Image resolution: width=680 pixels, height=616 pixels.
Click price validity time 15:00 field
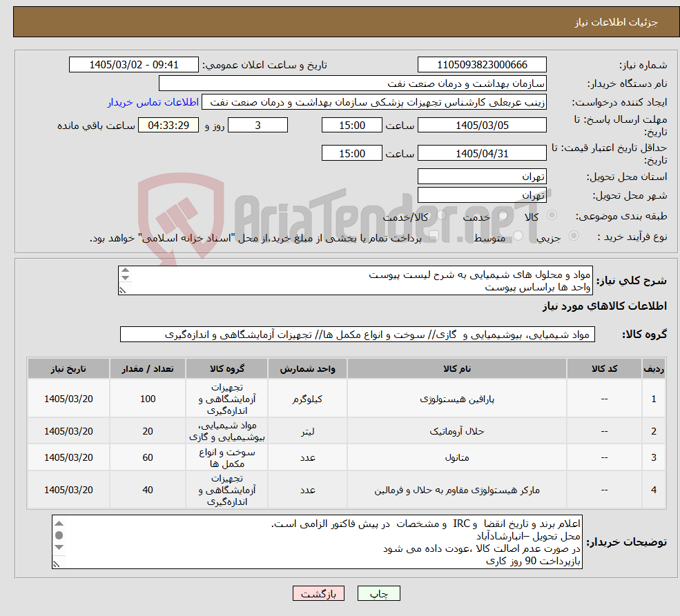[x=351, y=153]
